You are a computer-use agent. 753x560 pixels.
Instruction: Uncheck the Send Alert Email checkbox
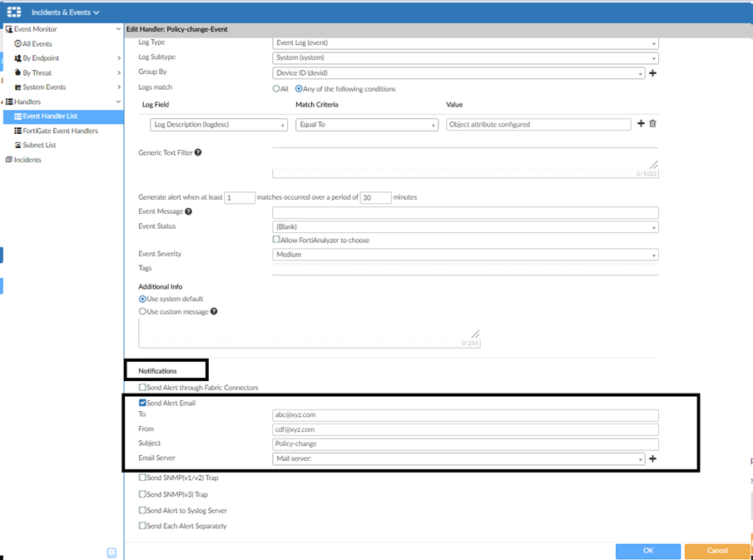click(142, 403)
